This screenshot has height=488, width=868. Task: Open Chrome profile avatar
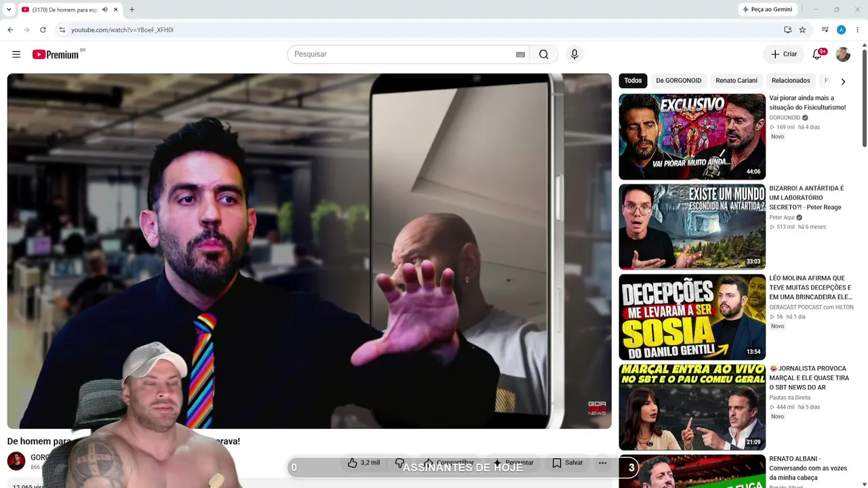point(841,30)
